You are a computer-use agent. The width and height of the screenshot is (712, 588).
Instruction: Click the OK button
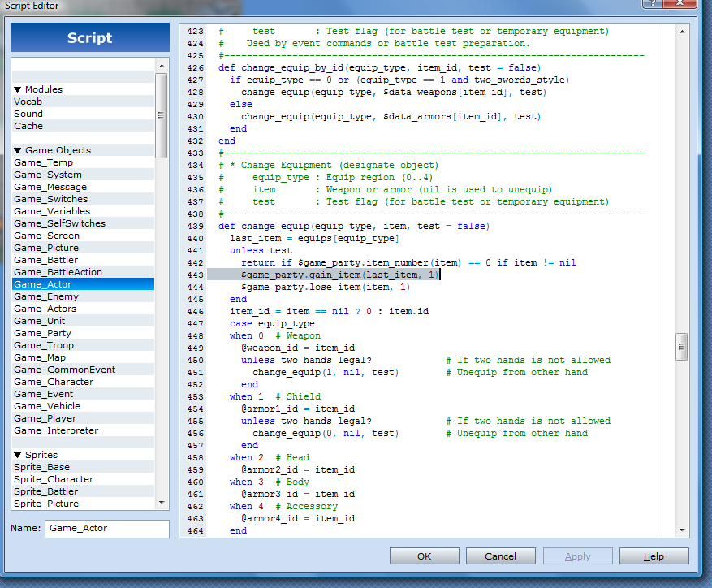pos(424,556)
